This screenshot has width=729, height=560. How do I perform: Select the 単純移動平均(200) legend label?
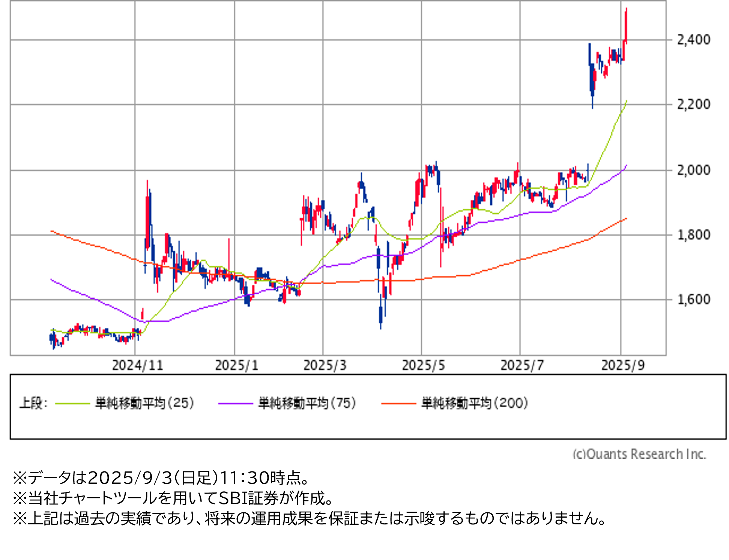474,403
